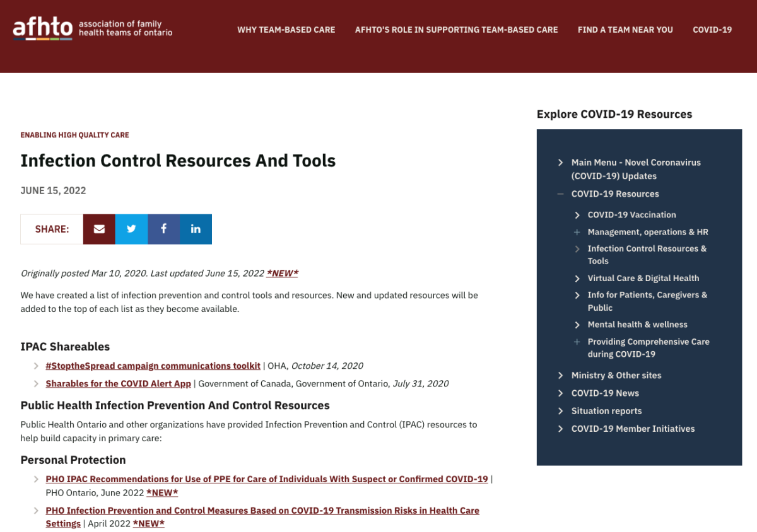Expand plus icon beside Management, operations & HR
This screenshot has width=757, height=532.
click(x=577, y=232)
